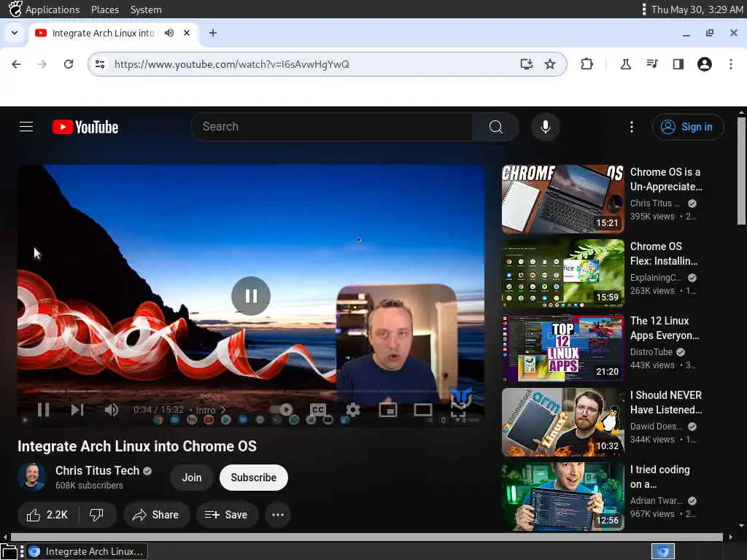Expand the Intro chapter chevron
747x560 pixels.
223,410
